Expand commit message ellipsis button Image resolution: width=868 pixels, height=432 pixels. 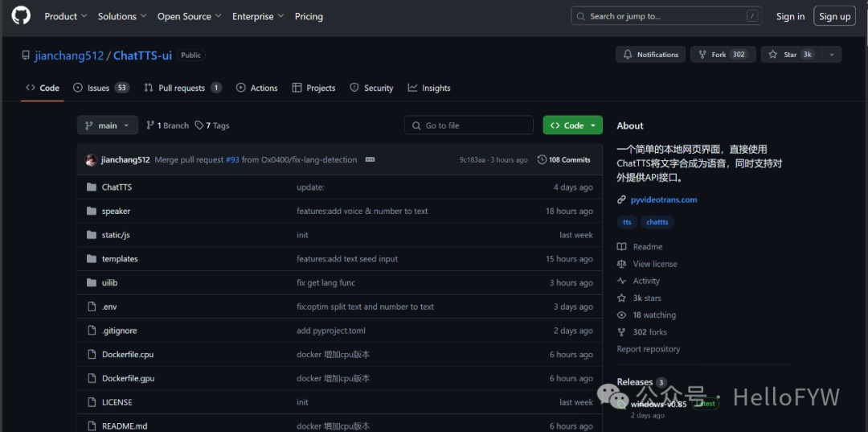371,160
